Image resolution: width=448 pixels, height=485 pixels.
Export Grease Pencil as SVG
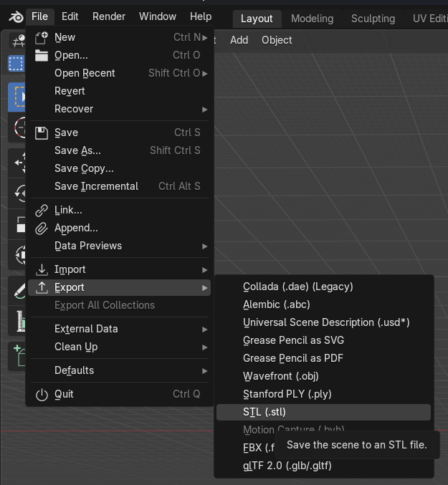(x=323, y=340)
